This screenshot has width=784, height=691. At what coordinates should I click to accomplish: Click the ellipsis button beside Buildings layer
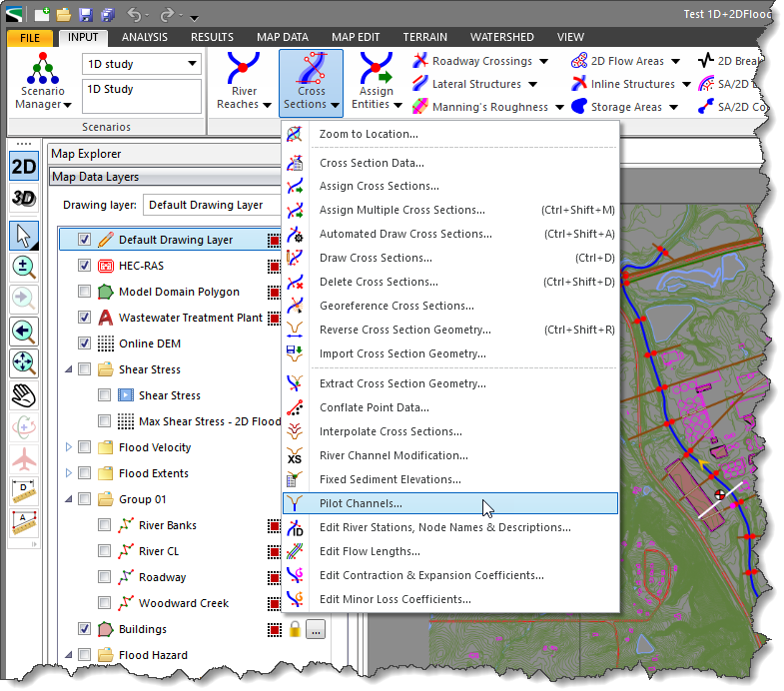tap(316, 629)
